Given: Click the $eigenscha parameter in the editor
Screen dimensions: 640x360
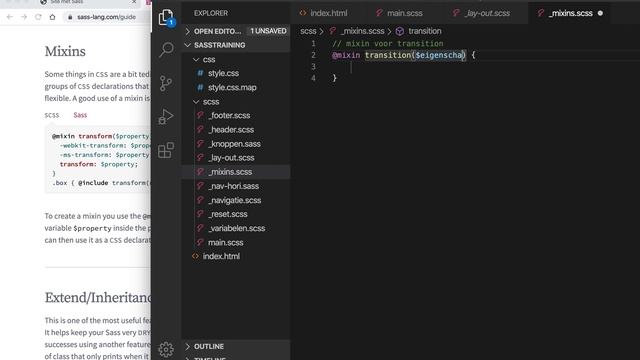Looking at the screenshot, I should (x=439, y=55).
